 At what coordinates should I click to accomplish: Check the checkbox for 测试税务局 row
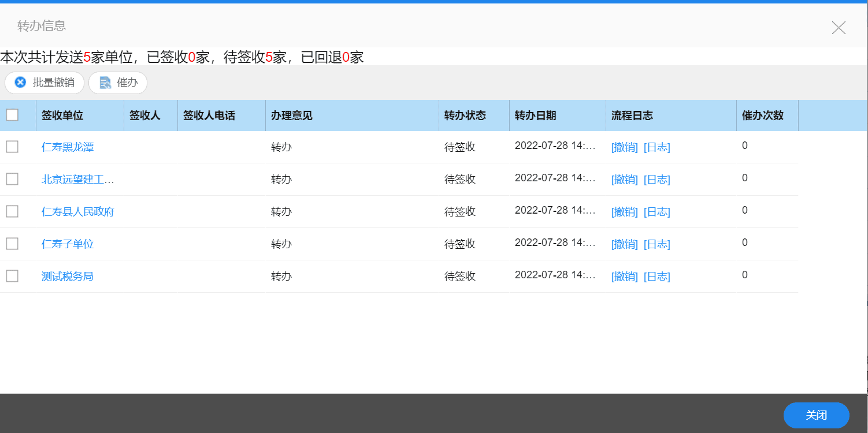12,276
